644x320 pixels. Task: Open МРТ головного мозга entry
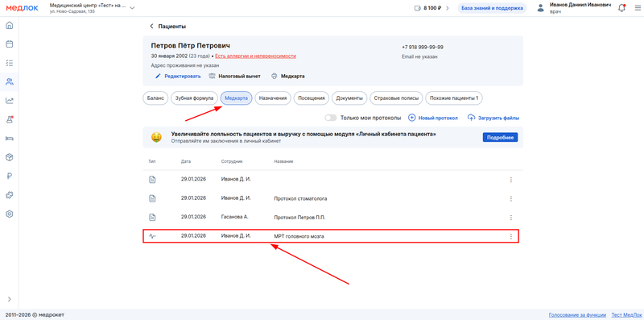[299, 236]
